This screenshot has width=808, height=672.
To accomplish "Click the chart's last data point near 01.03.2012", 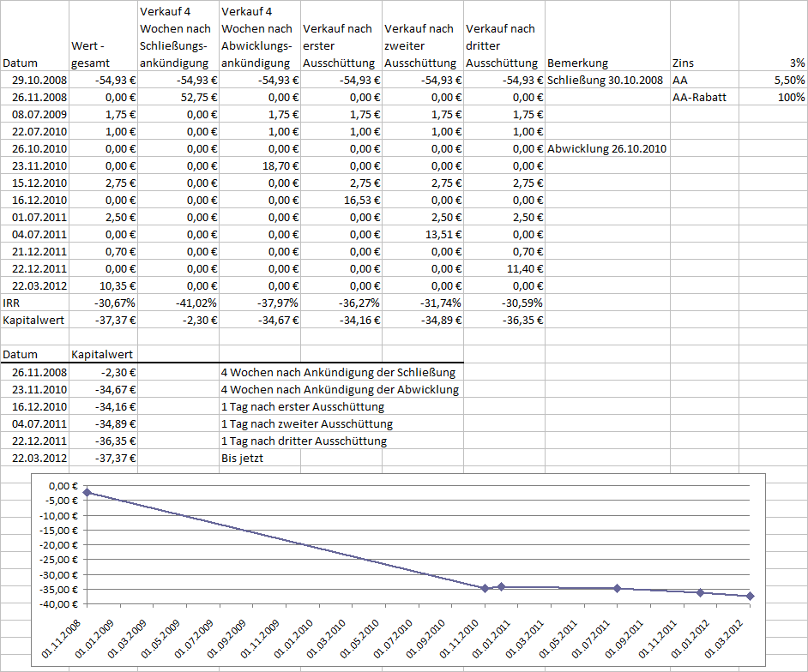I will (750, 596).
